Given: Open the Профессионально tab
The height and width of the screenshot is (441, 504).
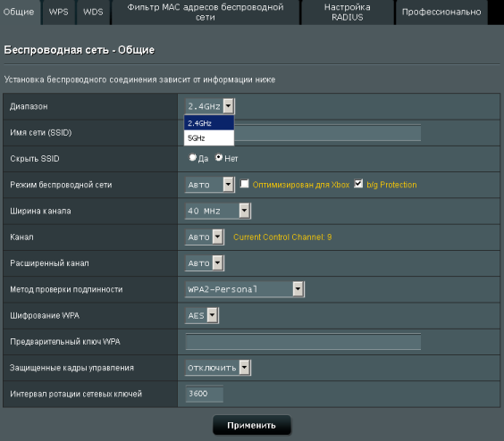Looking at the screenshot, I should pos(441,12).
